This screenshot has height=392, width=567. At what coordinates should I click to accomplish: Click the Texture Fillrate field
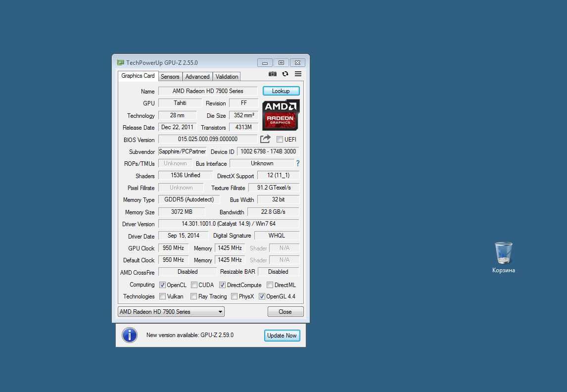(x=274, y=188)
